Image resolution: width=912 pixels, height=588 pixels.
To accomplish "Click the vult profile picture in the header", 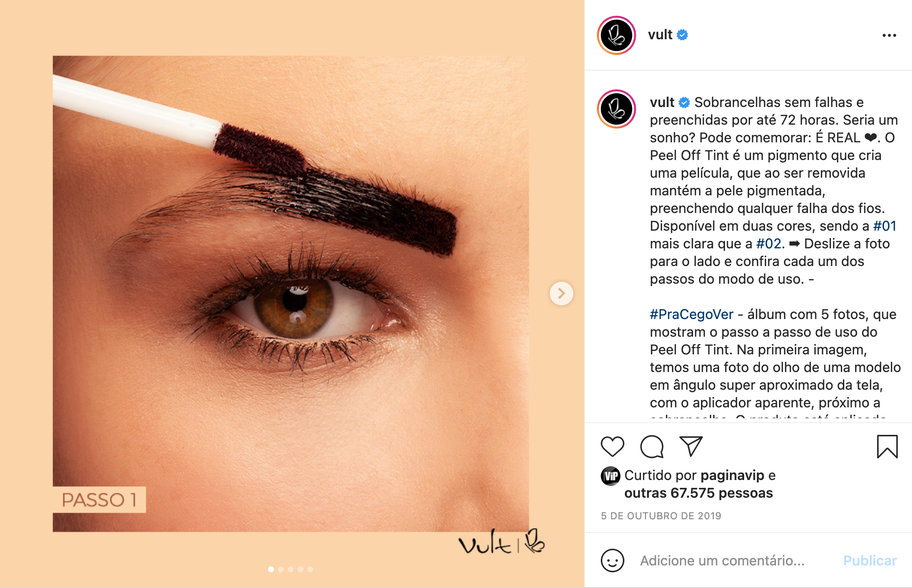I will (x=617, y=35).
